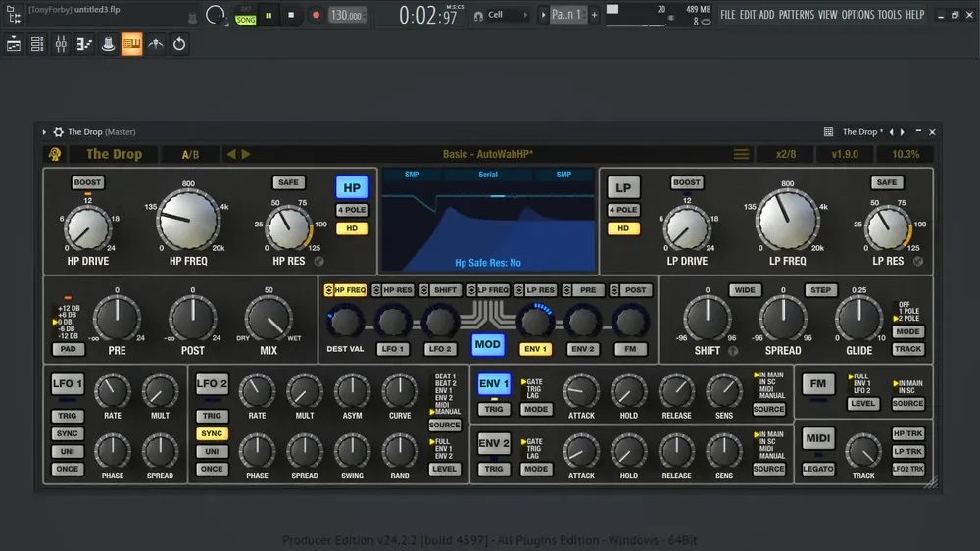
Task: Open the yellow hamburger menu icon
Action: [x=741, y=154]
